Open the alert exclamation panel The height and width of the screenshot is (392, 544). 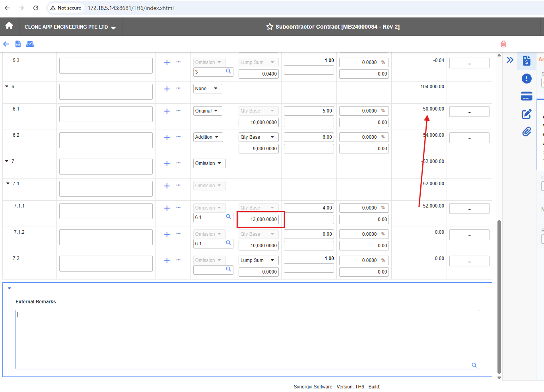pos(527,78)
